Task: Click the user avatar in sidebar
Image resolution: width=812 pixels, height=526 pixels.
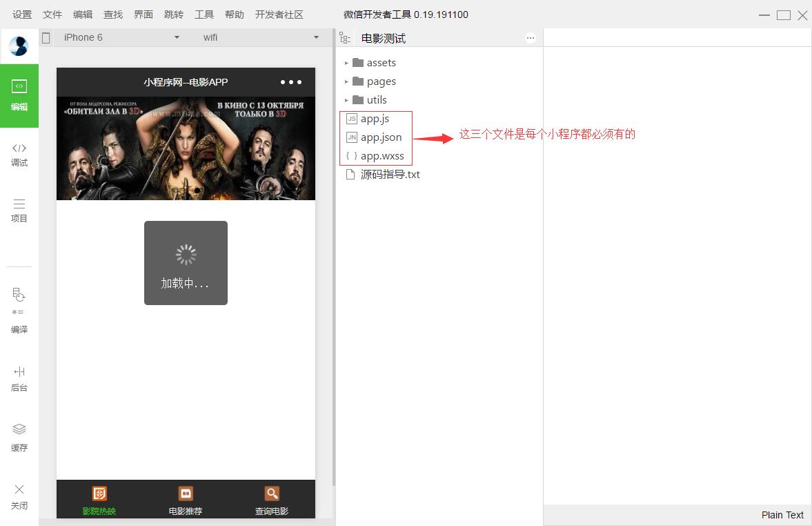Action: pos(19,46)
